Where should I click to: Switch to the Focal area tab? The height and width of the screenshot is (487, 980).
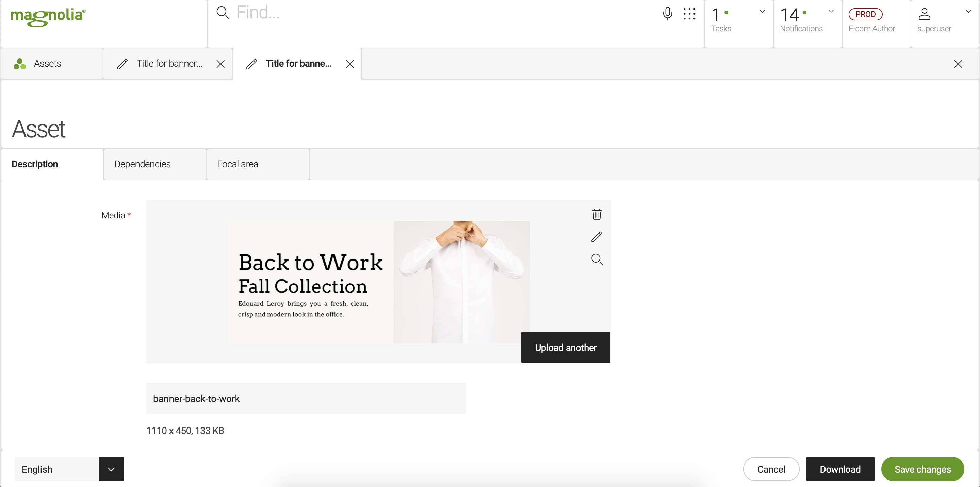pyautogui.click(x=238, y=164)
